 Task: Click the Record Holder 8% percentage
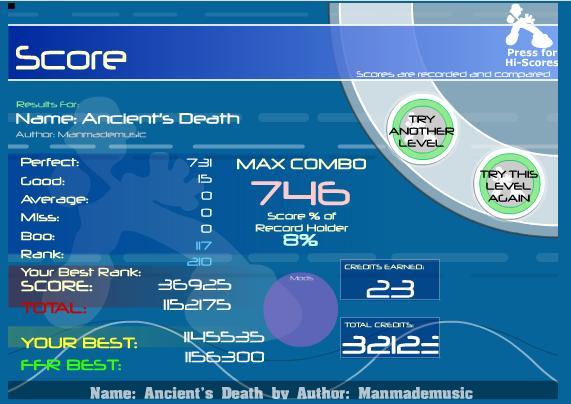click(300, 240)
